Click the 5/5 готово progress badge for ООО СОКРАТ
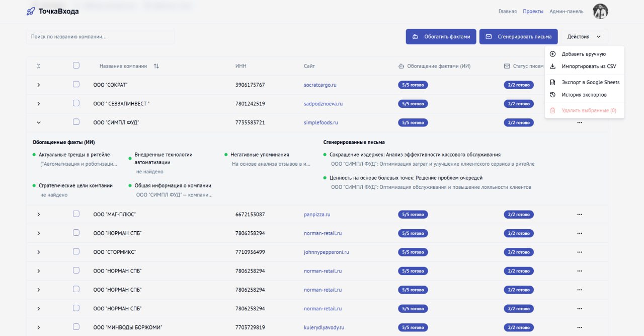The height and width of the screenshot is (336, 644). pyautogui.click(x=413, y=85)
